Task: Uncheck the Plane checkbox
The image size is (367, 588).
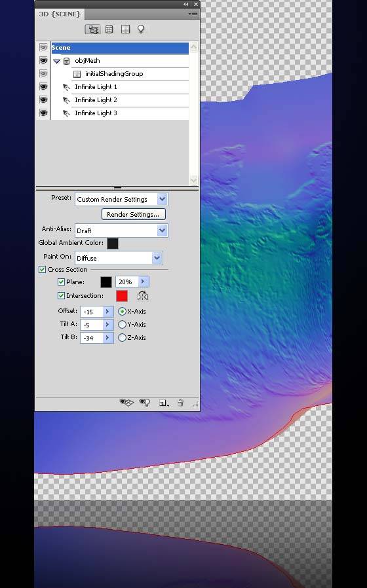Action: click(x=61, y=282)
